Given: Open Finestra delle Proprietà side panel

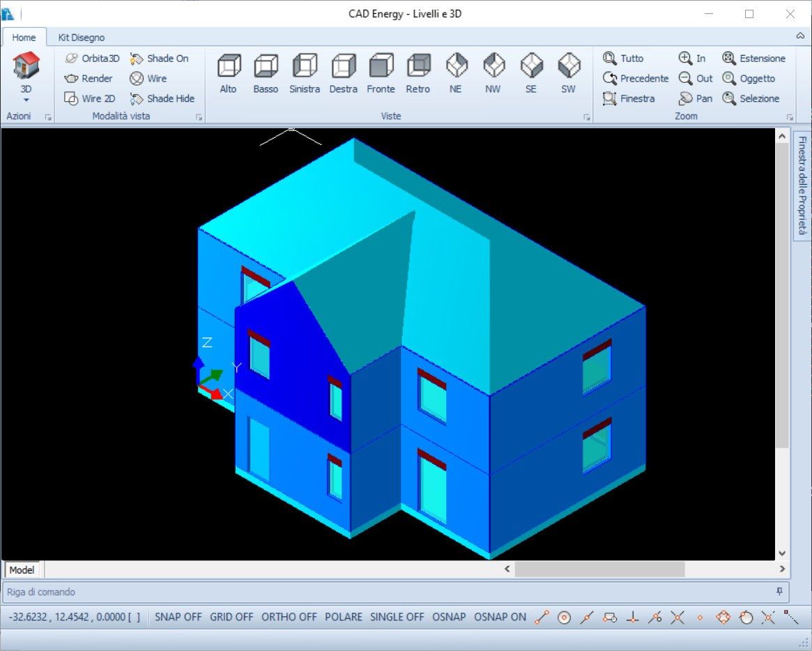Looking at the screenshot, I should tap(802, 185).
